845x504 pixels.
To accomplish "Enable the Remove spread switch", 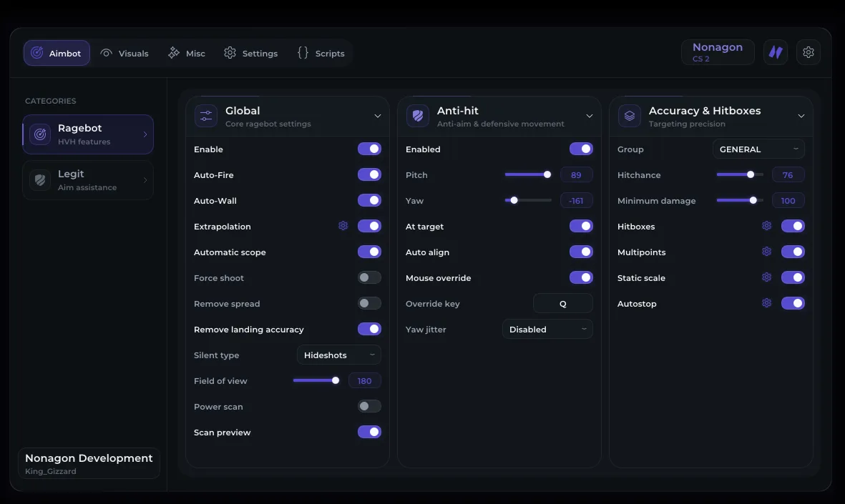I will [369, 303].
